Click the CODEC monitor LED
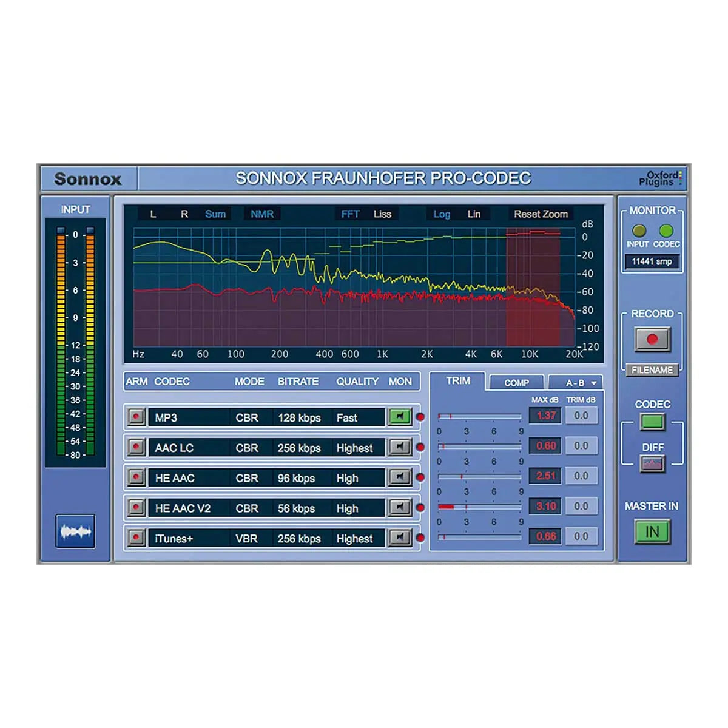This screenshot has width=728, height=728. [666, 231]
